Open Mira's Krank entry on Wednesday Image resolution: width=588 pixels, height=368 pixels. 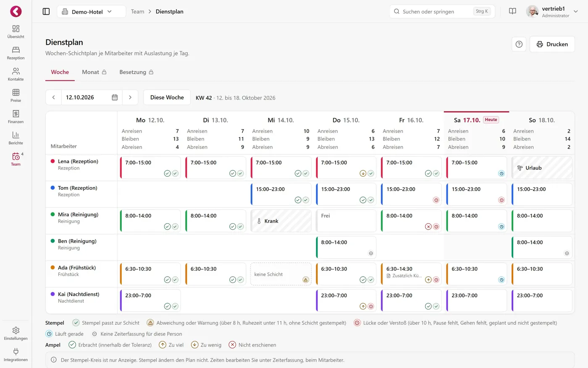pyautogui.click(x=281, y=221)
